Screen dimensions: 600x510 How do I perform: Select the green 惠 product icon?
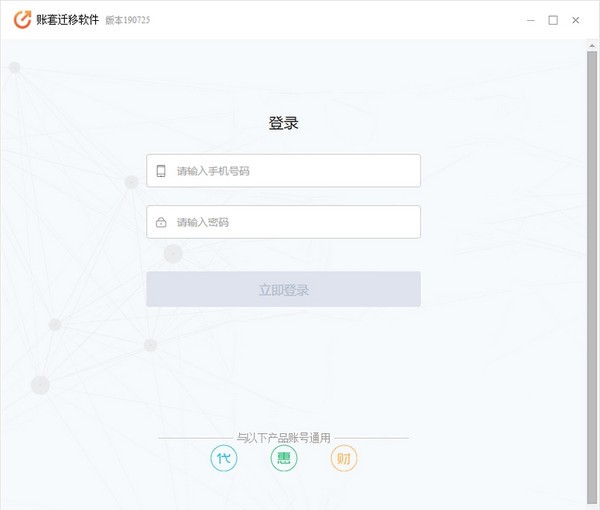click(284, 459)
